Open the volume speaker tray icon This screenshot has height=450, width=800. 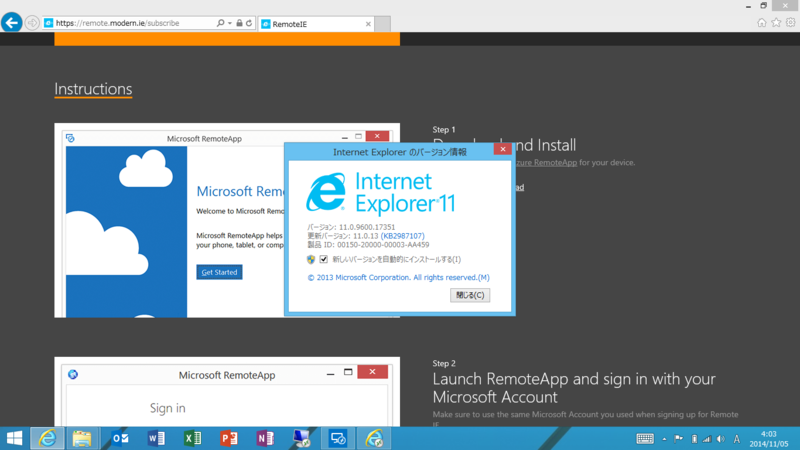721,439
